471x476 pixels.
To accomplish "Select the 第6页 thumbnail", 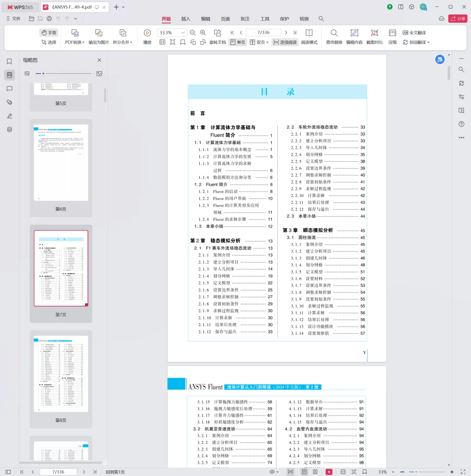I will (x=61, y=163).
